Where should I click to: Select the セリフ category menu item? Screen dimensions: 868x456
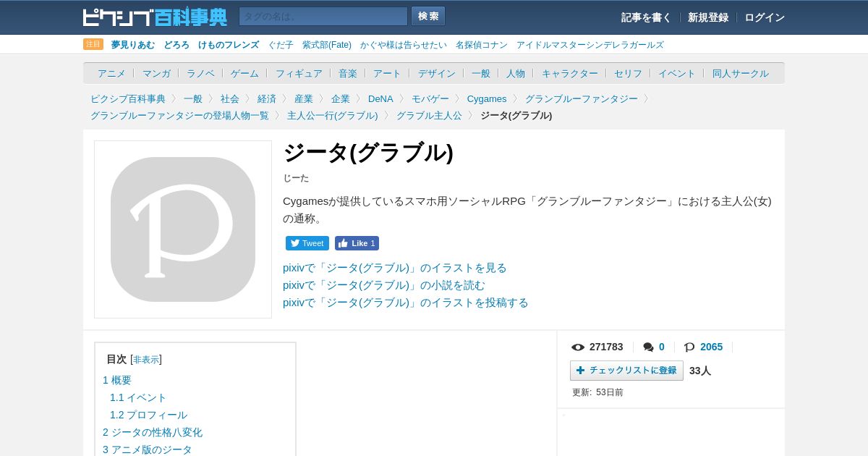(x=628, y=73)
